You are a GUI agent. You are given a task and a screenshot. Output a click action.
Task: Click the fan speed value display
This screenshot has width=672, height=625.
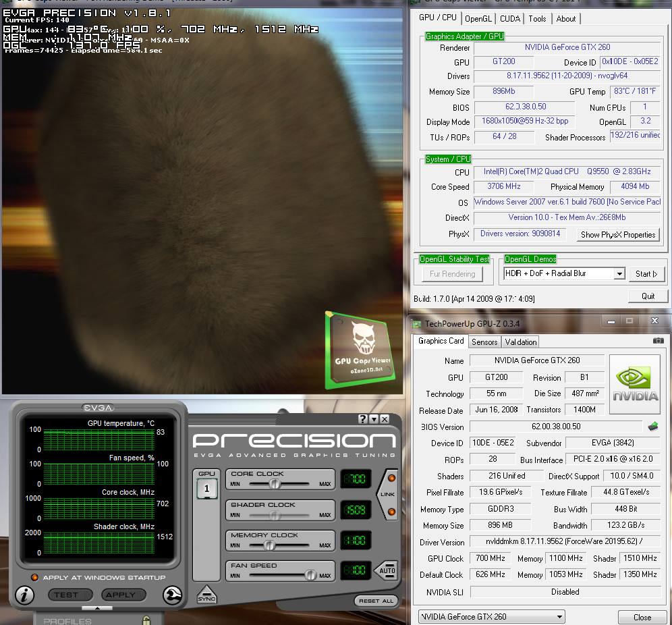point(356,570)
